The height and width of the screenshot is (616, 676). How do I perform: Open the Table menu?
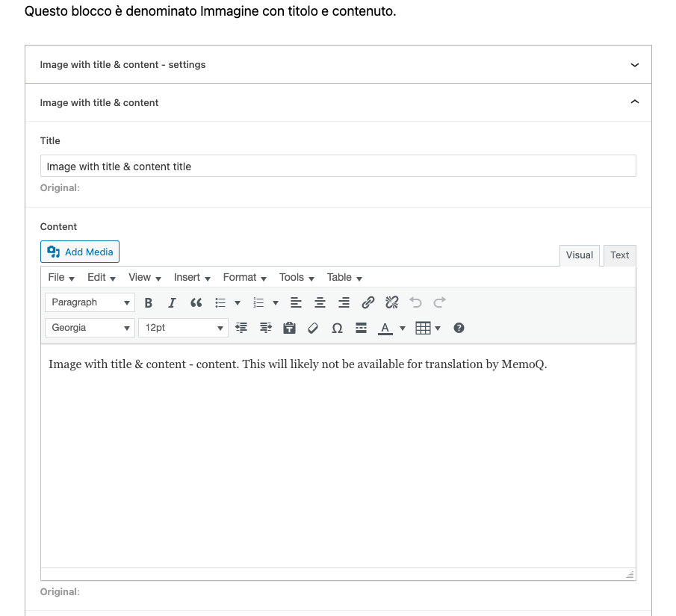344,277
